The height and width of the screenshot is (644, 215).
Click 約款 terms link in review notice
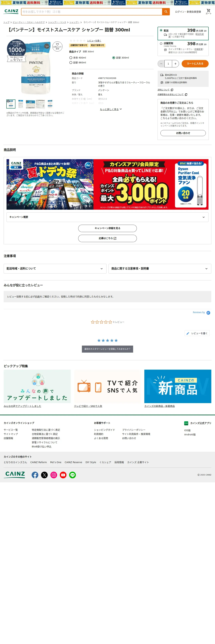click(x=38, y=297)
